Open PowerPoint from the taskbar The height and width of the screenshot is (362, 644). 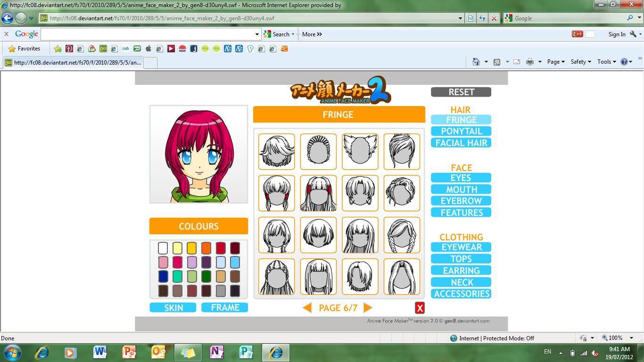(129, 352)
